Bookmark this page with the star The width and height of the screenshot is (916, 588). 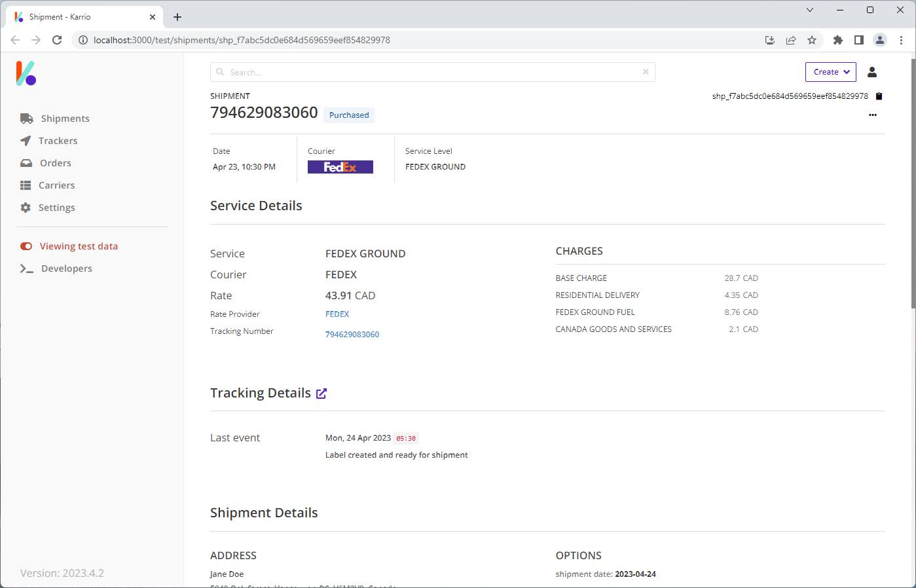pyautogui.click(x=812, y=40)
